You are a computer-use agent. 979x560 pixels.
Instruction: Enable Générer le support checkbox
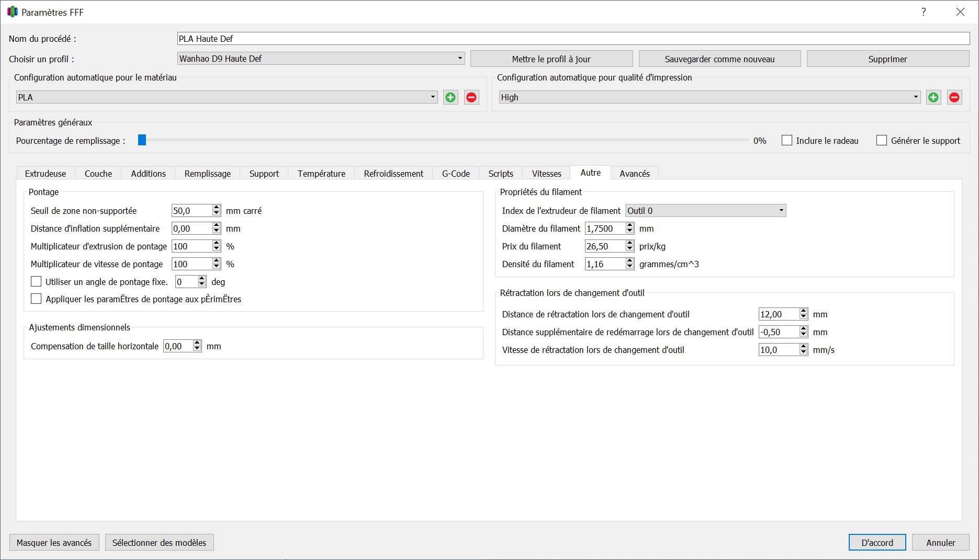coord(882,140)
